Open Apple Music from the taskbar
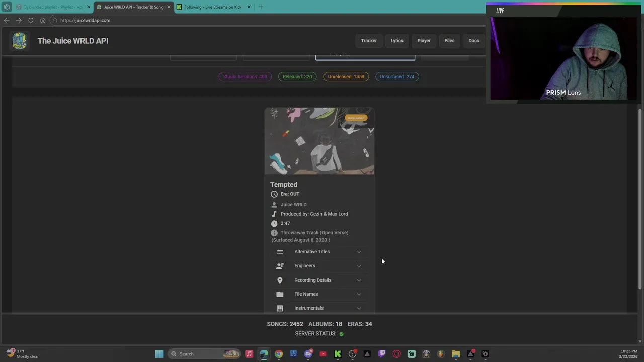Screen dimensions: 644x362 pos(249,354)
